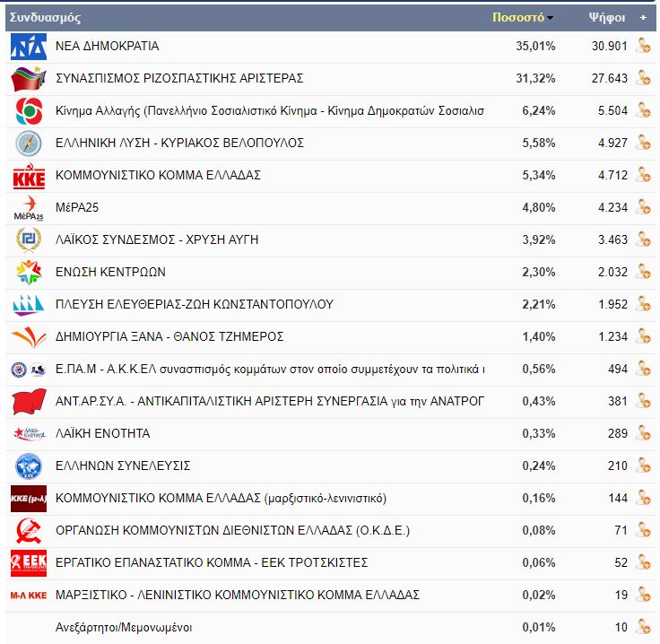
Task: Select Ανεξάρτητοι/Μεμονωμένοι row label
Action: (124, 627)
